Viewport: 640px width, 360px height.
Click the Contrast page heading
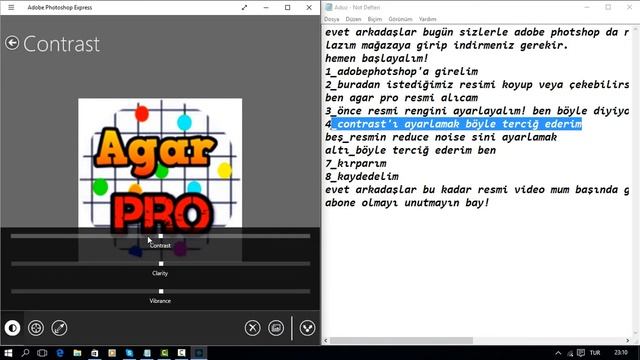pos(61,44)
